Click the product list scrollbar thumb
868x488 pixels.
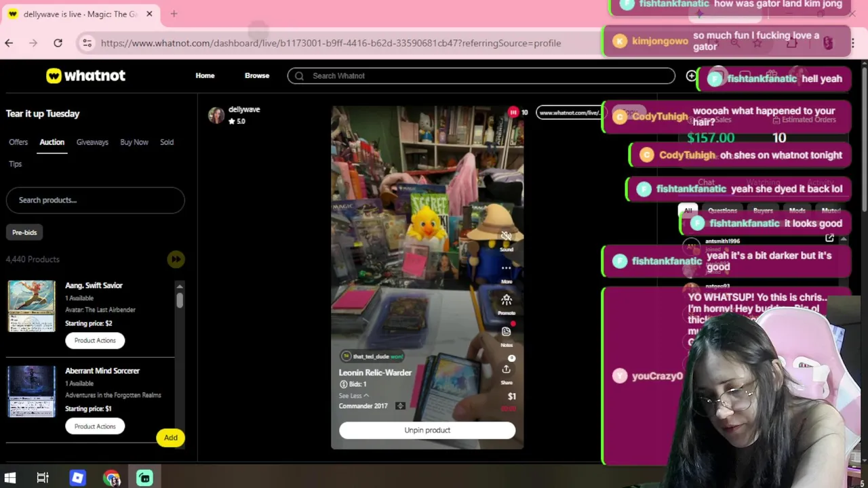point(180,300)
